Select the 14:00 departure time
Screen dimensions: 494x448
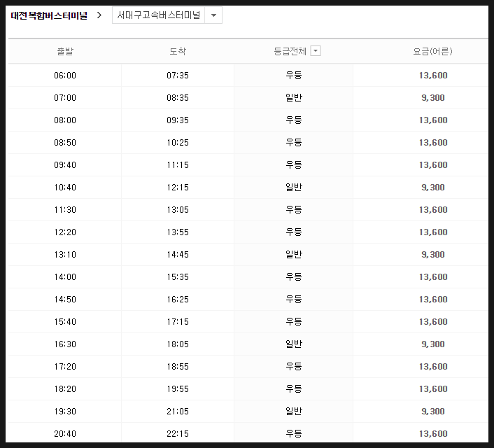65,276
